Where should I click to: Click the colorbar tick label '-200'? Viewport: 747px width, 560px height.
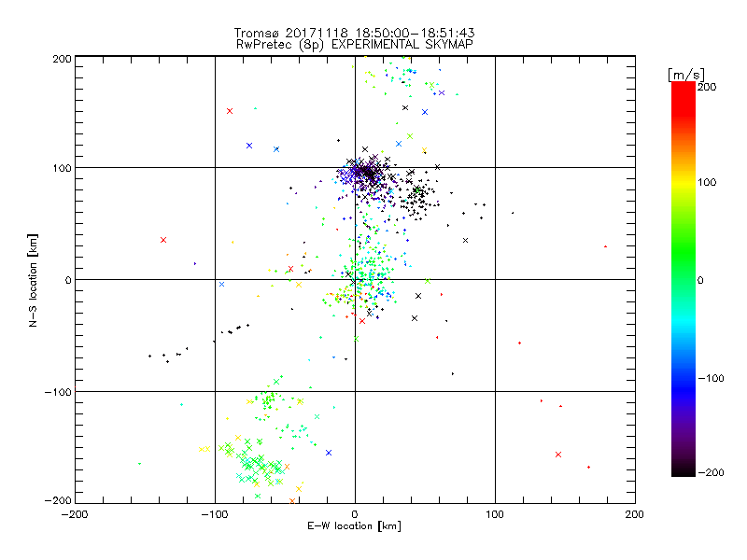click(711, 472)
